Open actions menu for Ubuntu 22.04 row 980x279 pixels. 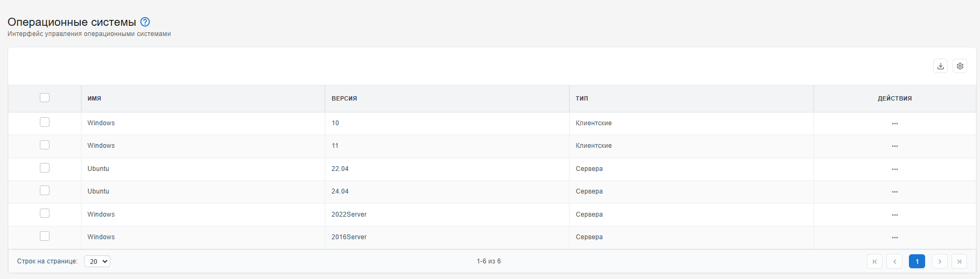[x=894, y=169]
